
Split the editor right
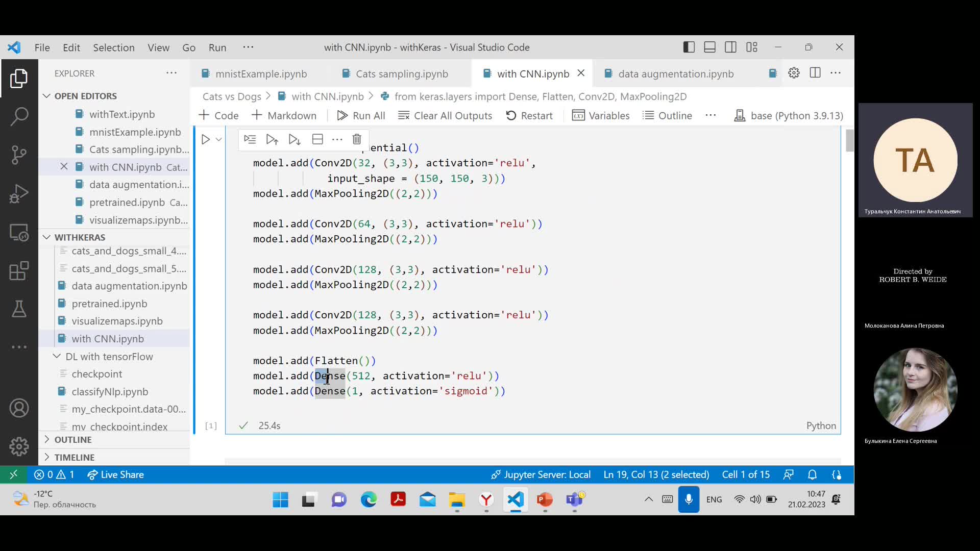coord(815,73)
